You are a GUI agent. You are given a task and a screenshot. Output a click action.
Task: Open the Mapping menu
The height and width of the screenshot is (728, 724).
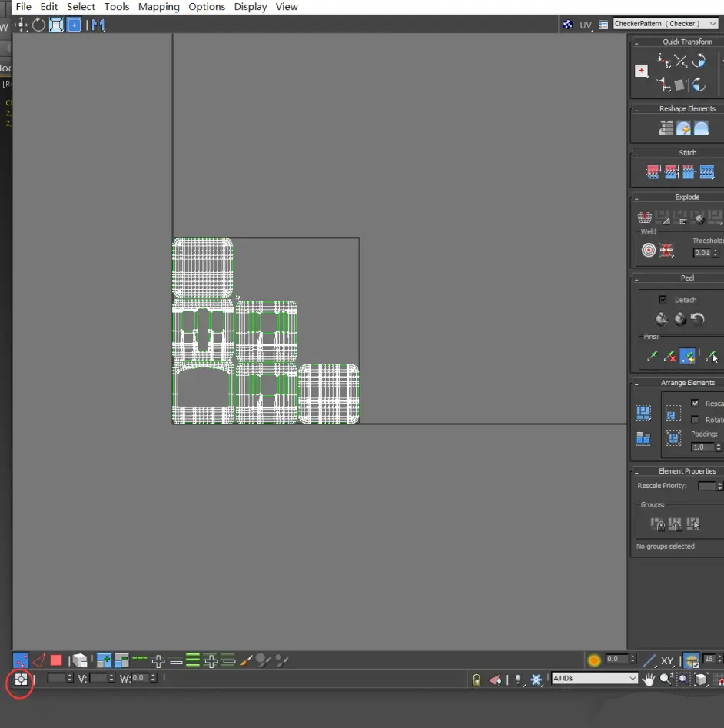tap(158, 7)
